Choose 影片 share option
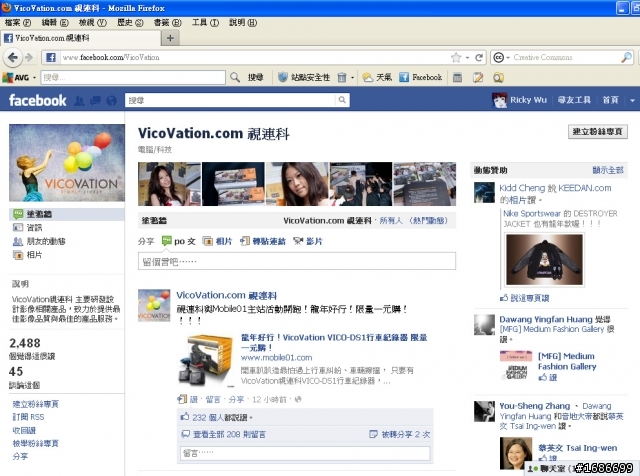 (x=308, y=241)
